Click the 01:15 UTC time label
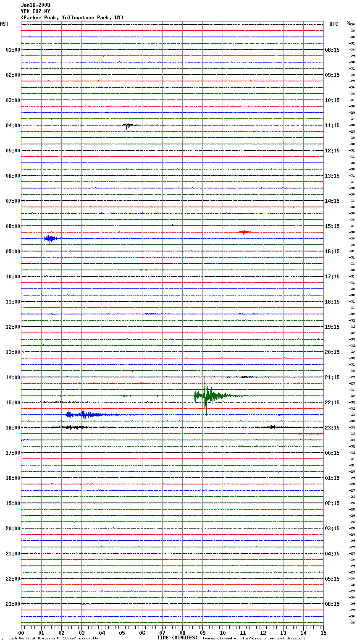The width and height of the screenshot is (357, 644). pos(332,478)
